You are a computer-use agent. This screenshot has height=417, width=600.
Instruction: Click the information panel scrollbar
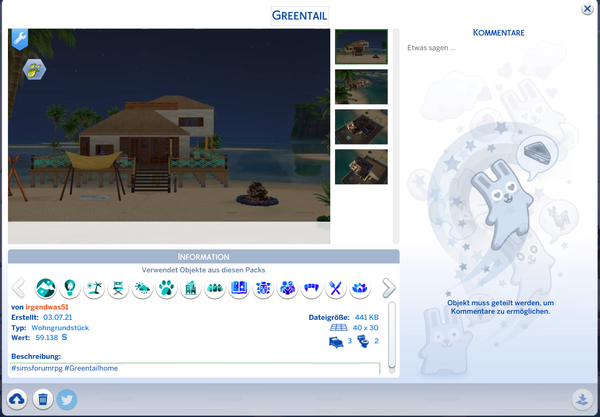[391, 335]
